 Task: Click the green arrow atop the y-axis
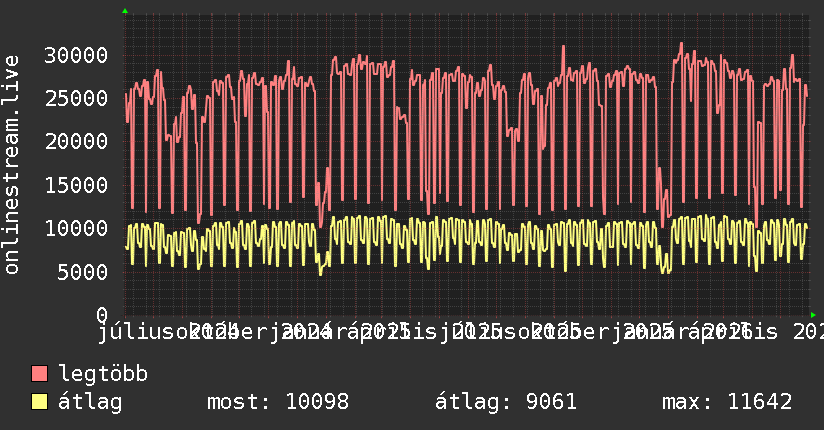[x=125, y=11]
